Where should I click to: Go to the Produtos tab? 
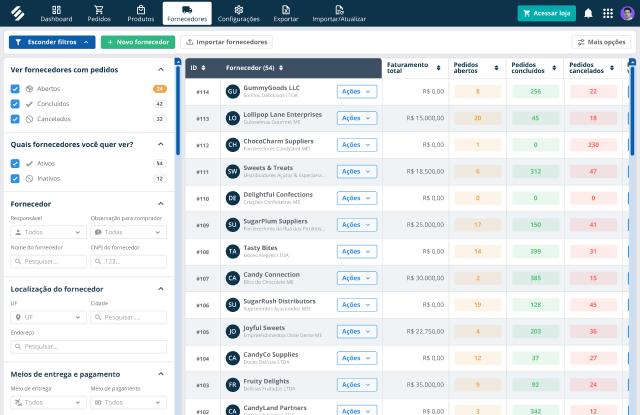pos(141,13)
